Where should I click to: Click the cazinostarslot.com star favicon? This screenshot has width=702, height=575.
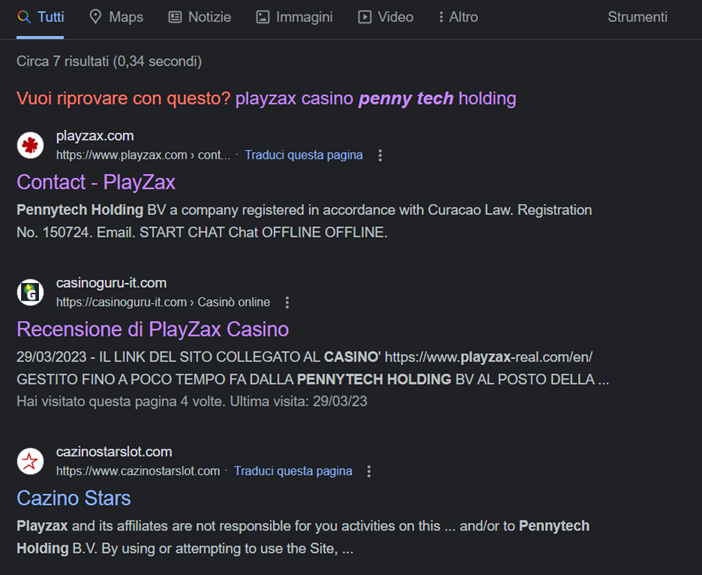[31, 461]
